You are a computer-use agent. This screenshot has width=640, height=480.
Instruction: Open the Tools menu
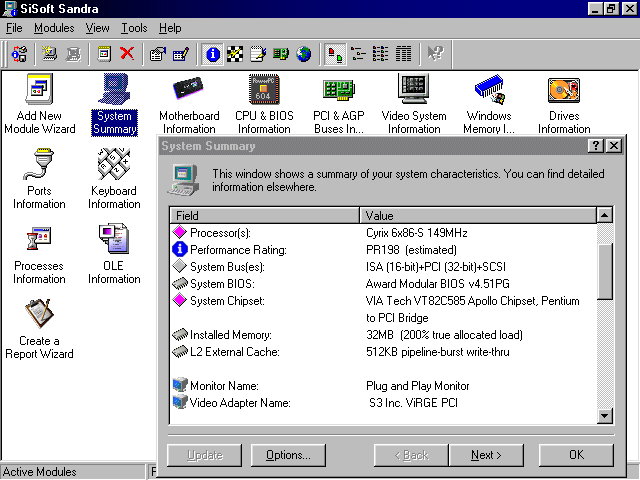click(x=134, y=28)
